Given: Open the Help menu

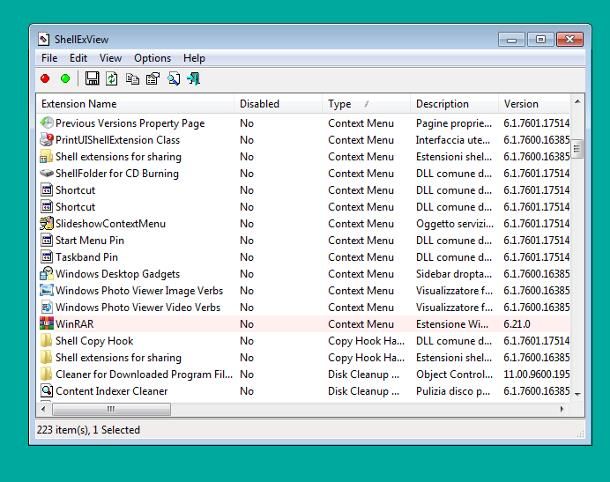Looking at the screenshot, I should pos(194,58).
